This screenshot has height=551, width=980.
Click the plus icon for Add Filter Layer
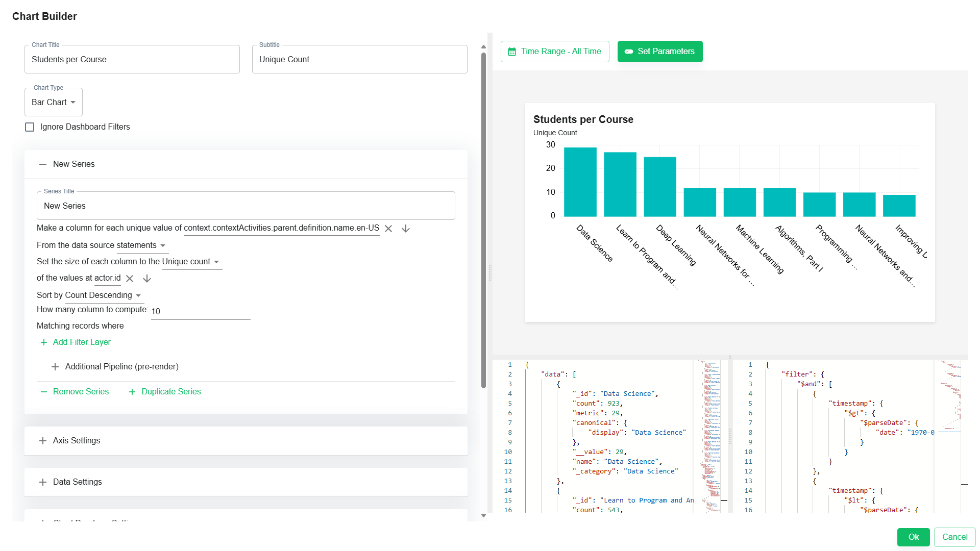point(44,342)
